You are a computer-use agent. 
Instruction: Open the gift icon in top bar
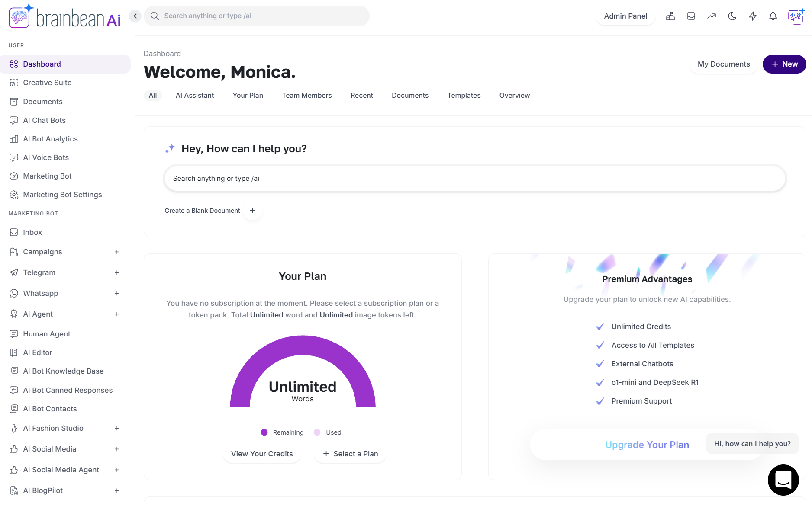[670, 16]
